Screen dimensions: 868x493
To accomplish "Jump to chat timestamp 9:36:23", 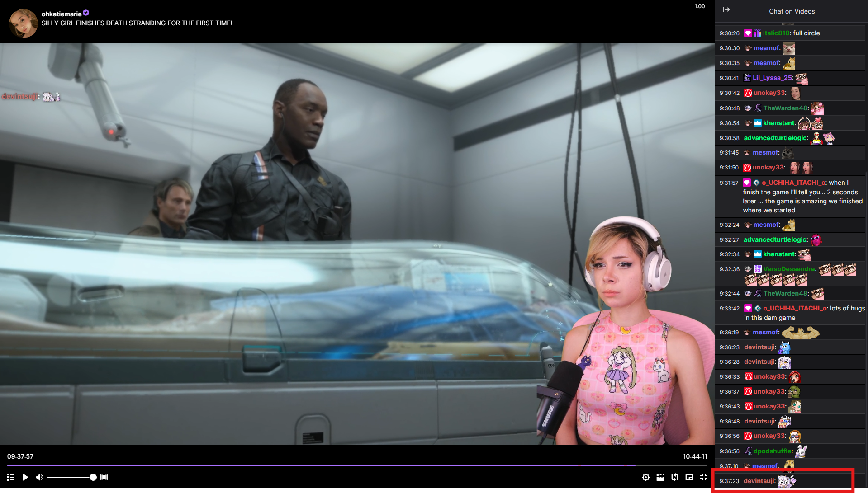I will pyautogui.click(x=729, y=347).
